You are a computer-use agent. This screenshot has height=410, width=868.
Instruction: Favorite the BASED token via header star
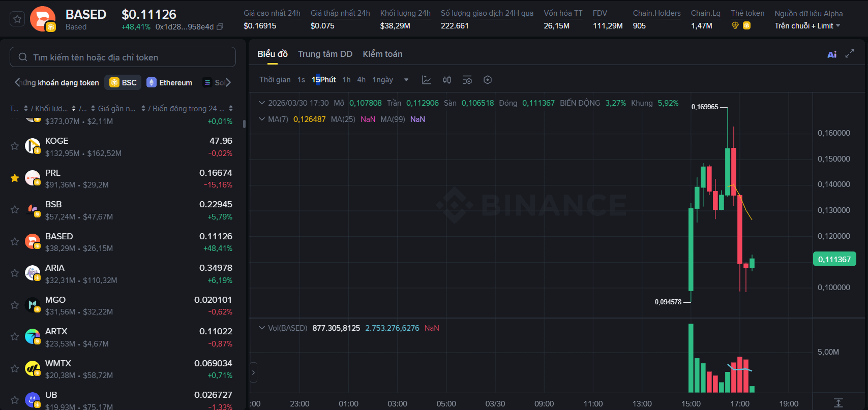[x=17, y=19]
